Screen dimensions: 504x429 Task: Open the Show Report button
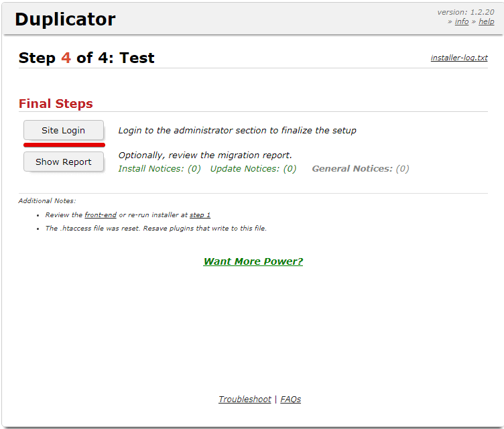pyautogui.click(x=64, y=162)
